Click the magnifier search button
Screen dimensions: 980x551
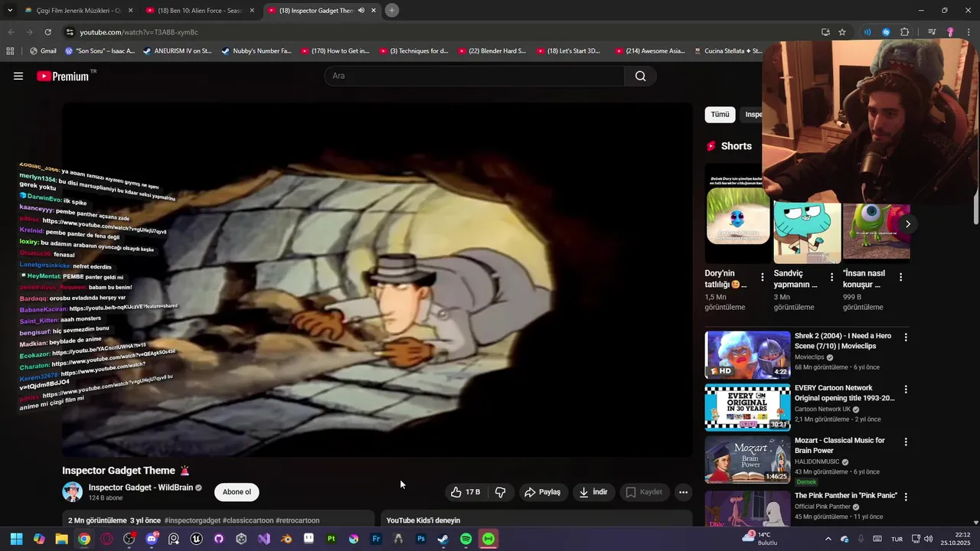(641, 76)
